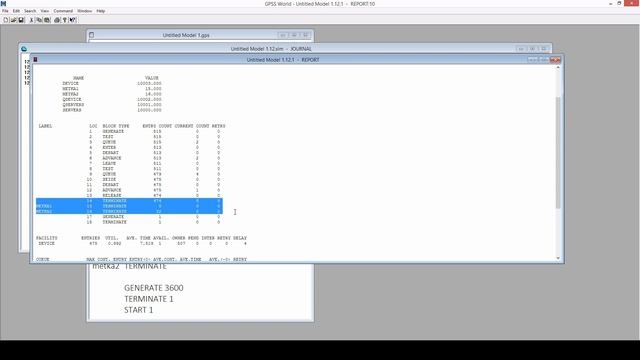The image size is (640, 360).
Task: Click the New file toolbar icon
Action: 6,20
